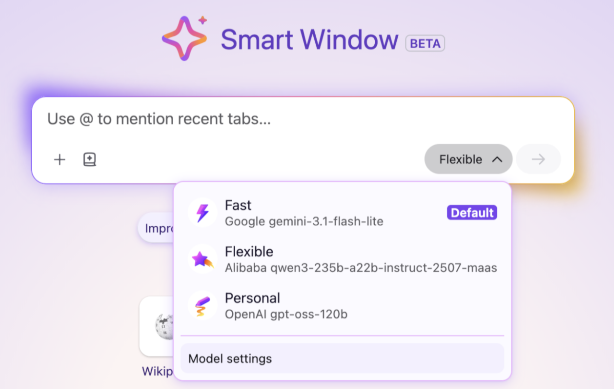
Task: Click the Smart Window title text
Action: 309,40
